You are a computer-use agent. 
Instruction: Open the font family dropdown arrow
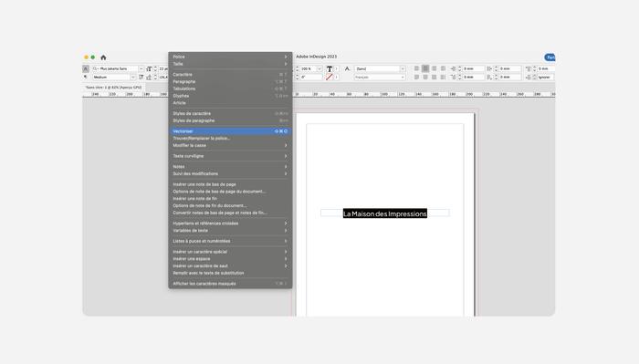[141, 68]
